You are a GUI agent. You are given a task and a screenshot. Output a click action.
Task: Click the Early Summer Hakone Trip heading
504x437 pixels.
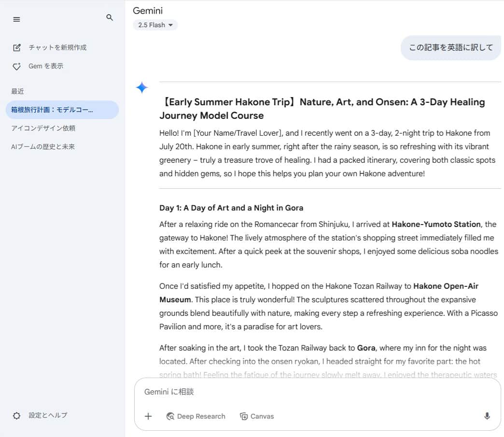click(322, 109)
